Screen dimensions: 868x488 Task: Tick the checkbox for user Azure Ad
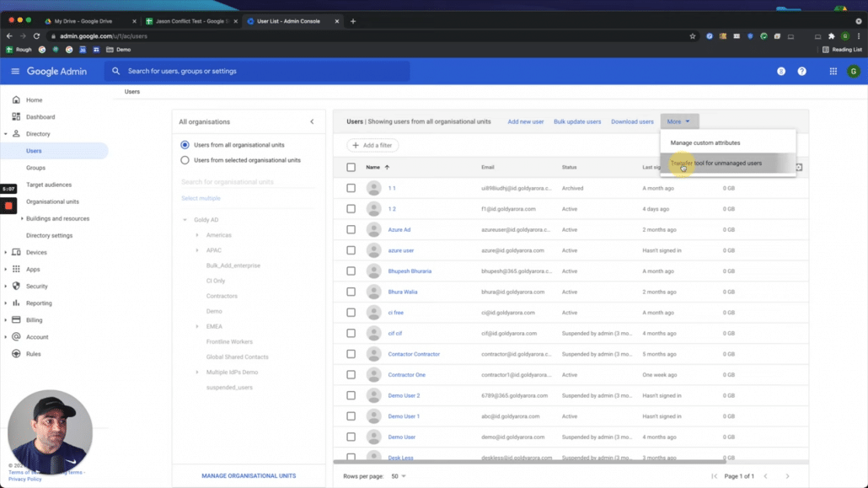[351, 229]
